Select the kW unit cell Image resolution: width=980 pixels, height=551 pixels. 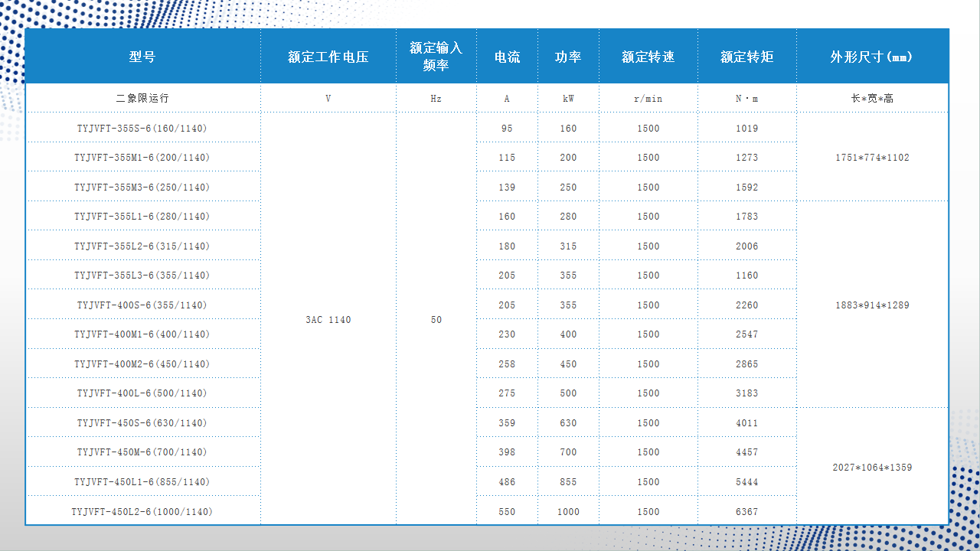tap(568, 99)
